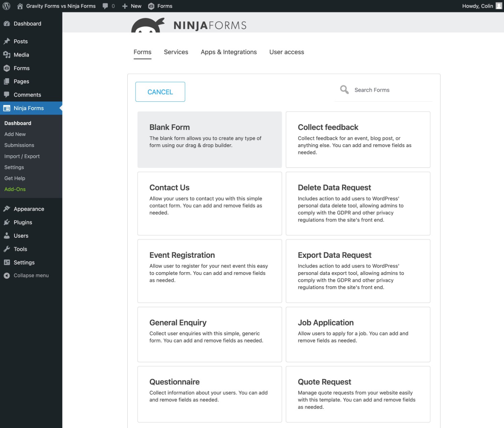Click the Settings sliders icon in sidebar
Viewport: 504px width, 428px height.
pyautogui.click(x=7, y=263)
